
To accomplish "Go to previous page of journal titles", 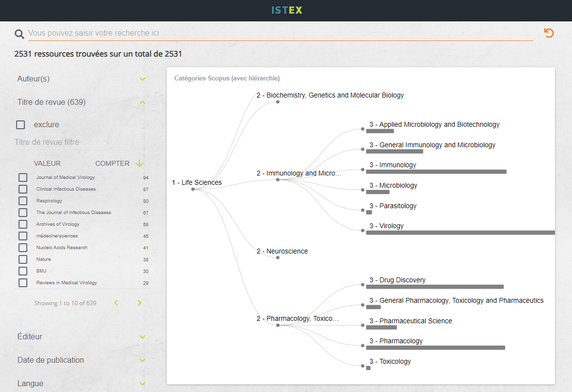I will click(x=116, y=303).
